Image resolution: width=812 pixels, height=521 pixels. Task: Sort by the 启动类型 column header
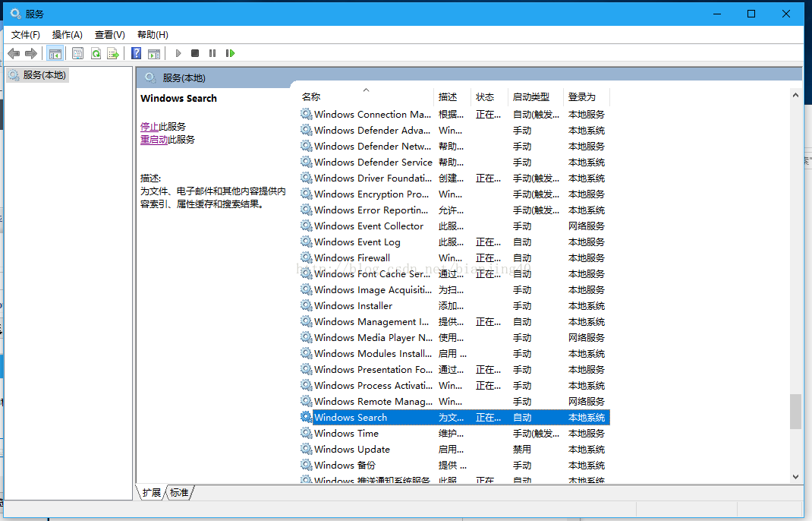(536, 97)
